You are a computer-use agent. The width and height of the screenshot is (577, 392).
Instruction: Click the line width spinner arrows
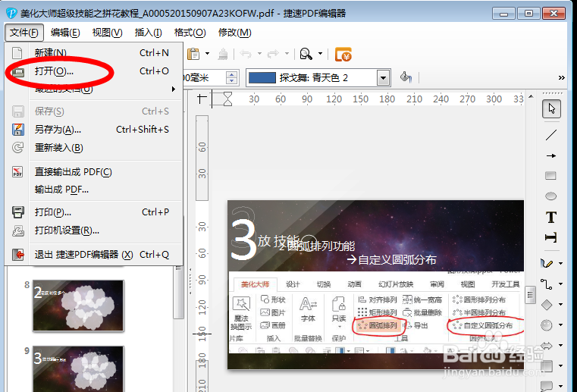[231, 77]
